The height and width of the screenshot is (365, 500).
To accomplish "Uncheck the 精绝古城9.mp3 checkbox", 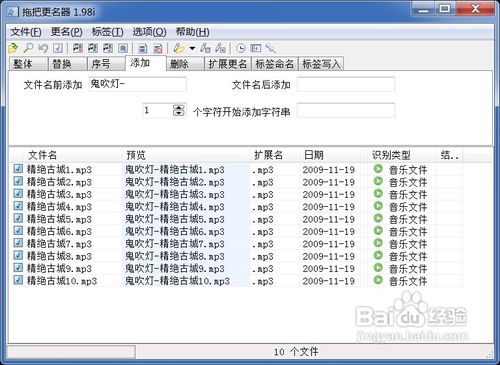I will point(18,267).
